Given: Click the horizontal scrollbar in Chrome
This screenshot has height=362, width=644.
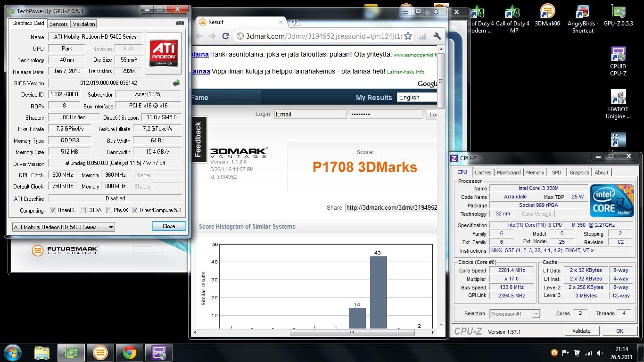Looking at the screenshot, I should (x=352, y=332).
